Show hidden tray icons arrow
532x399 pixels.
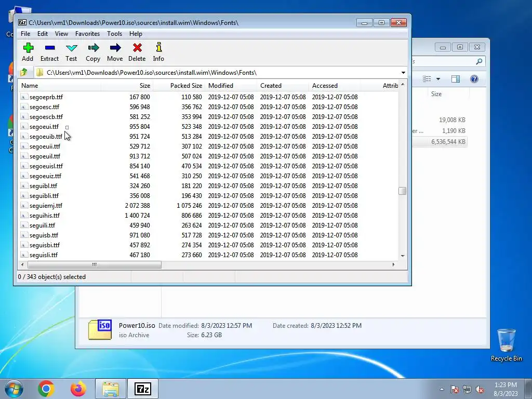(x=442, y=390)
